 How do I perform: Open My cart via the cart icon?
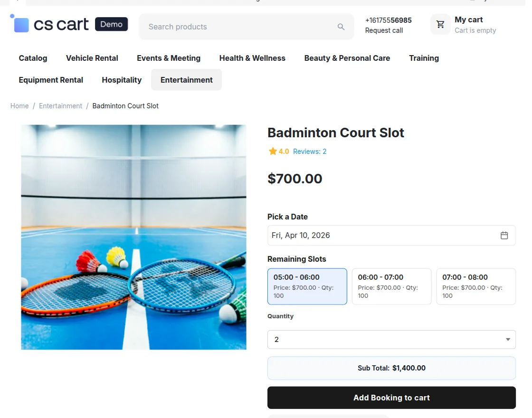[440, 24]
